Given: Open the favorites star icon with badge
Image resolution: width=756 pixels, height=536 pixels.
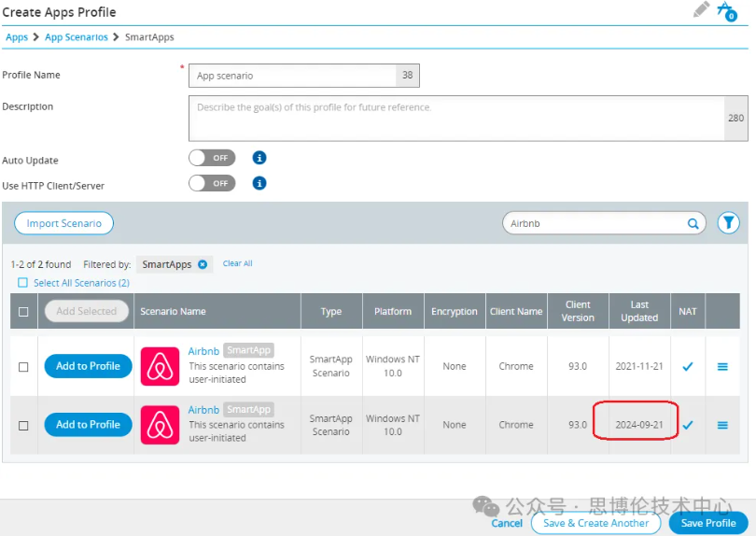Looking at the screenshot, I should coord(726,11).
